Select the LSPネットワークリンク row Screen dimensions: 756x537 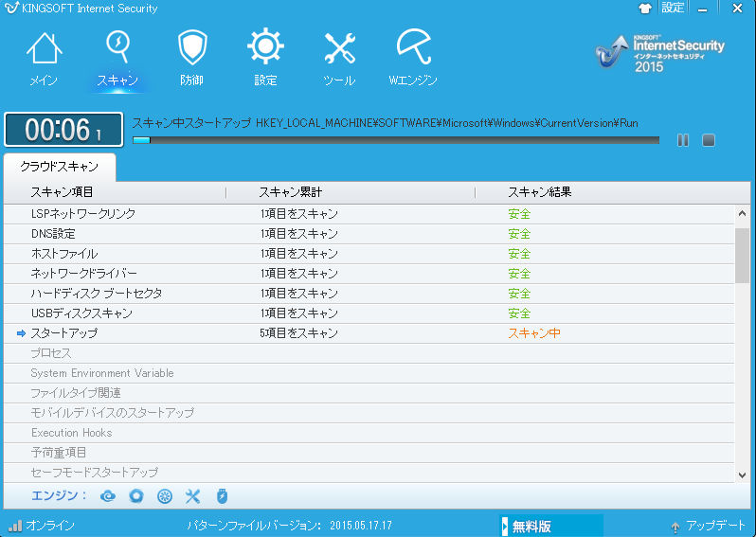(369, 214)
